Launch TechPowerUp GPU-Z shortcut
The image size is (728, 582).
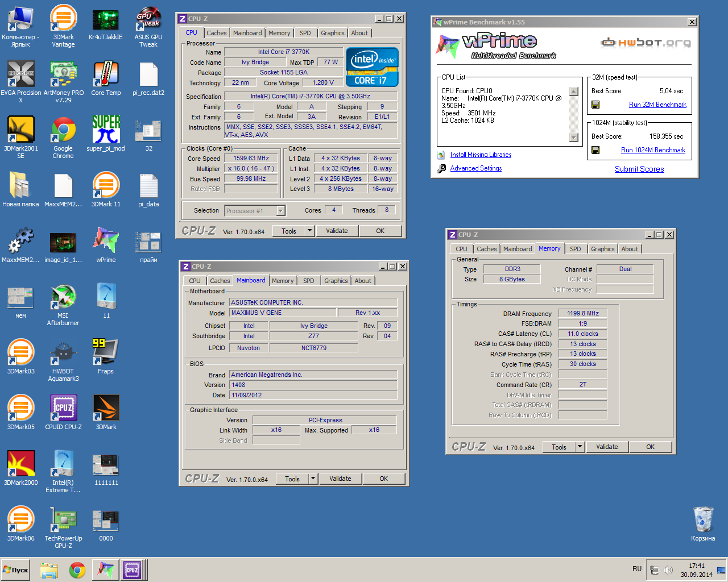coord(63,527)
